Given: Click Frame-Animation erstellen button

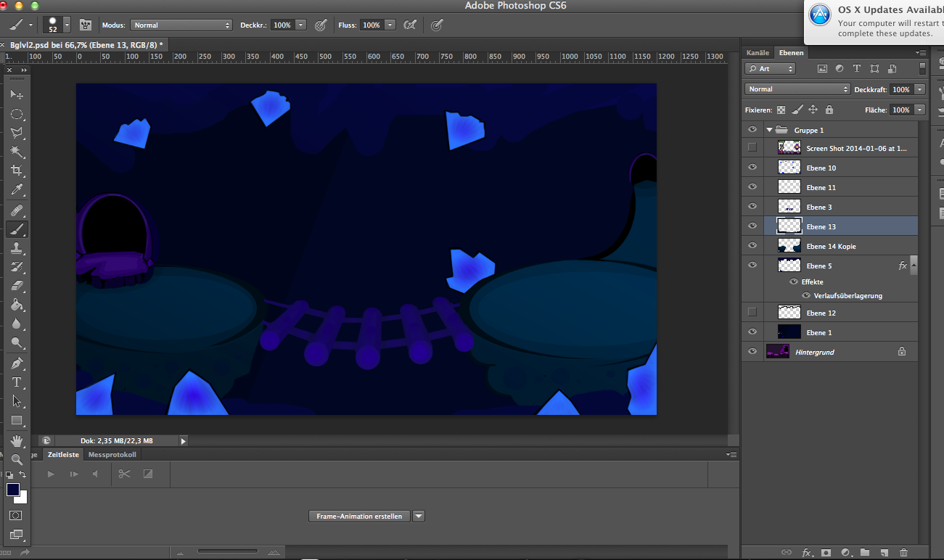Looking at the screenshot, I should coord(359,516).
